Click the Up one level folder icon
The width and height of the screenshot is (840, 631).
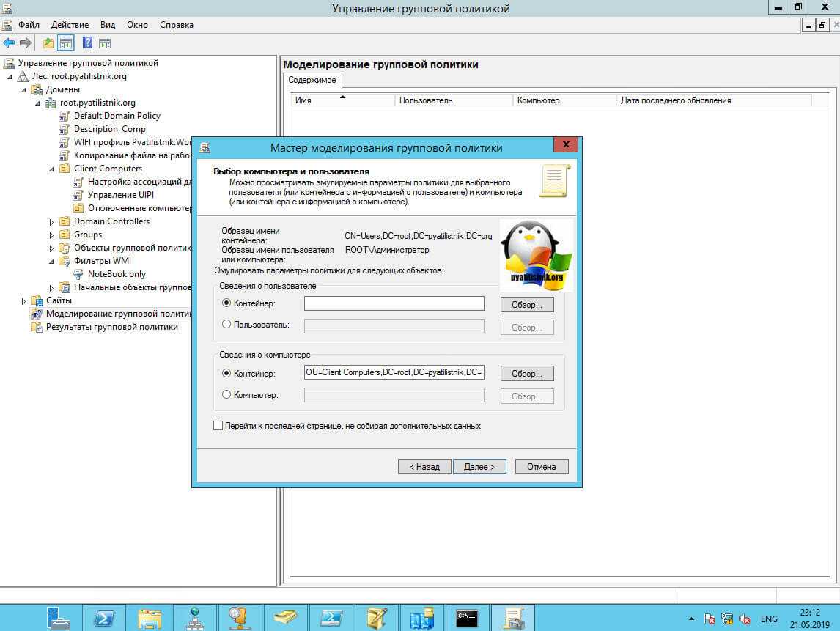[48, 43]
